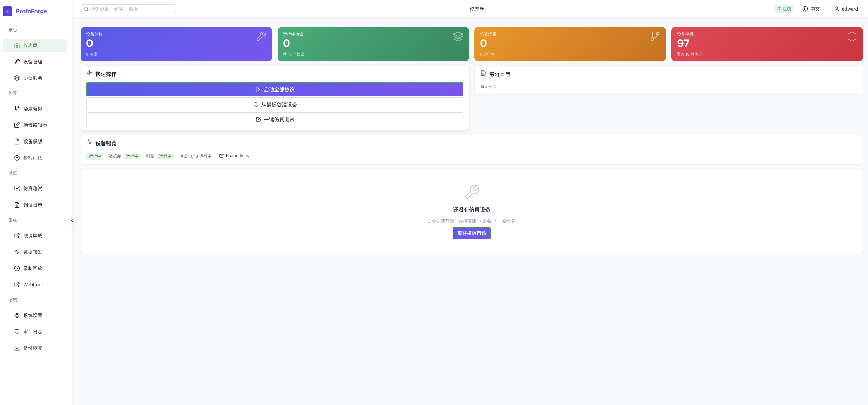Click the 覆盖 18 种协议 text
The width and height of the screenshot is (868, 405).
click(689, 55)
